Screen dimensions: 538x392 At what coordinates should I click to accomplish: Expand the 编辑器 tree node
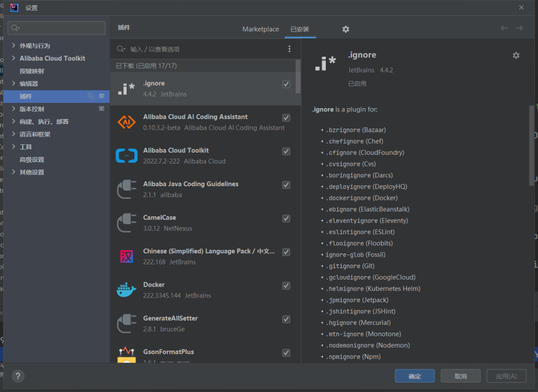[13, 83]
